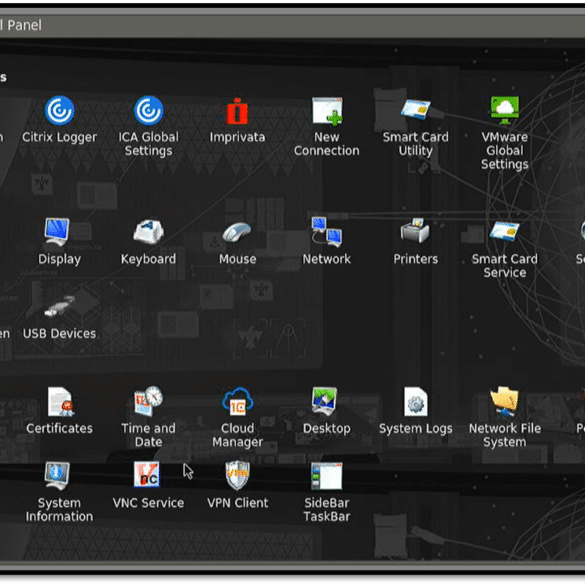Open the USB Devices icon
The image size is (585, 585).
[59, 307]
